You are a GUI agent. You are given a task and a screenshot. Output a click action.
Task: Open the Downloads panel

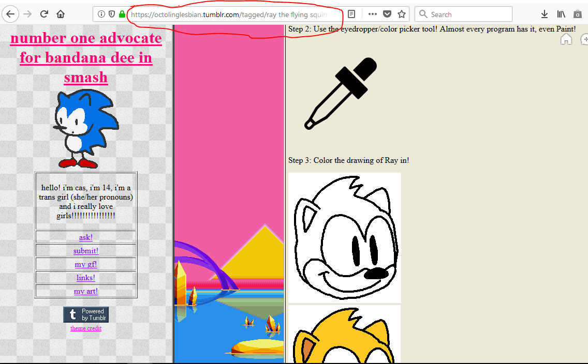pyautogui.click(x=545, y=14)
